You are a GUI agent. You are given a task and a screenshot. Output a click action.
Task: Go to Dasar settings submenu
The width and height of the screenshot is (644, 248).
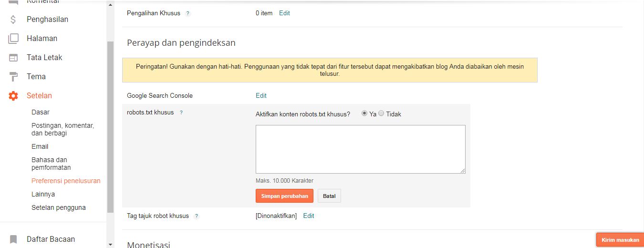(x=41, y=112)
